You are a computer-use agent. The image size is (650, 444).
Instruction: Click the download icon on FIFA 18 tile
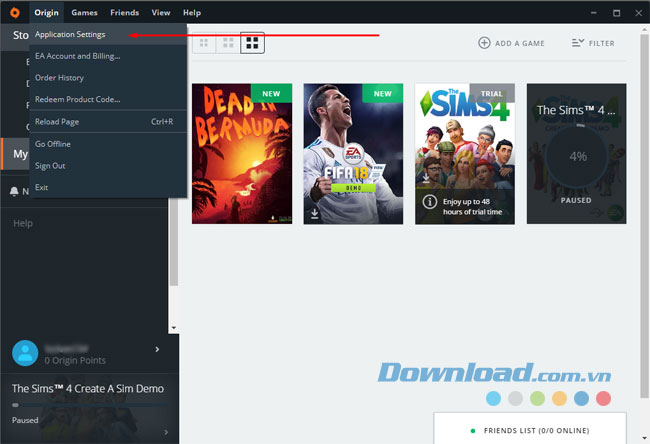click(x=315, y=212)
